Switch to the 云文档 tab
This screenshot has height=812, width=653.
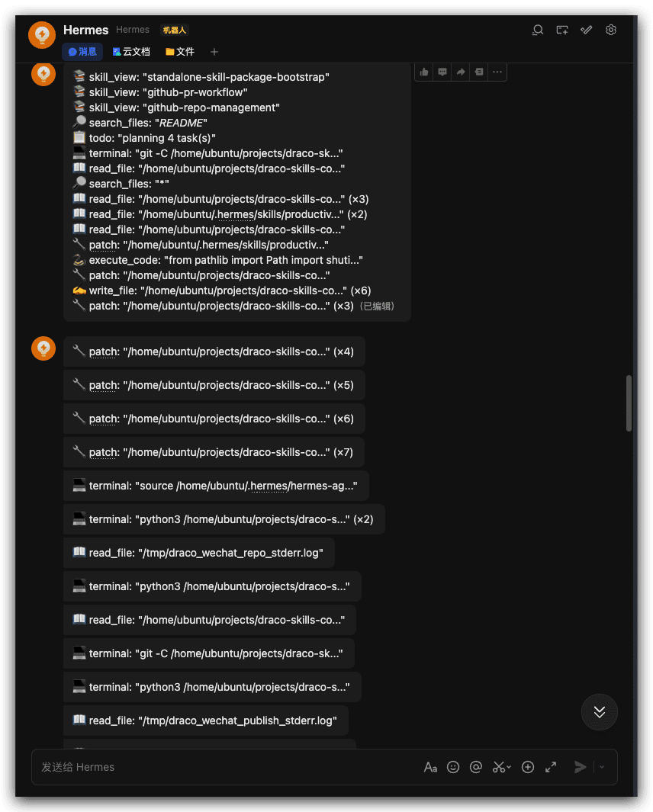coord(131,52)
